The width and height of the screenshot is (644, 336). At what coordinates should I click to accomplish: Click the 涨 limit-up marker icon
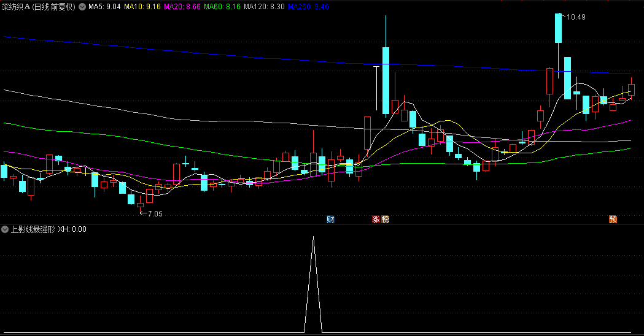[x=376, y=219]
